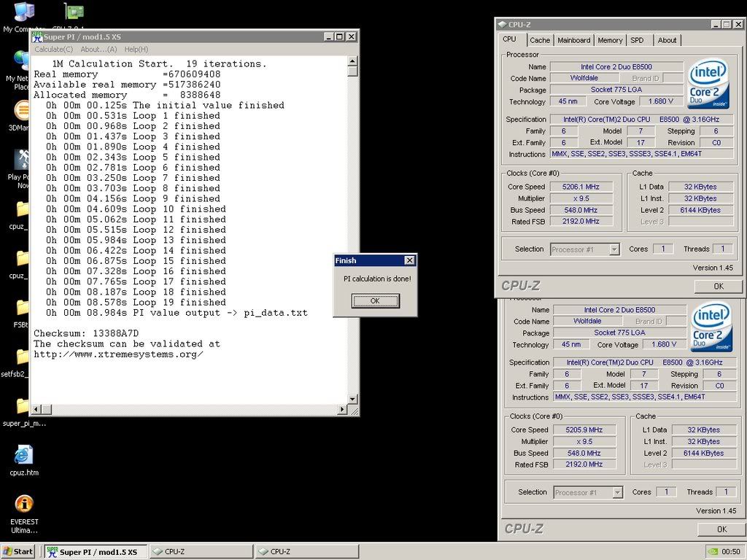Click the system tray clock showing 00:50
Screen dimensions: 747x560
click(x=731, y=551)
